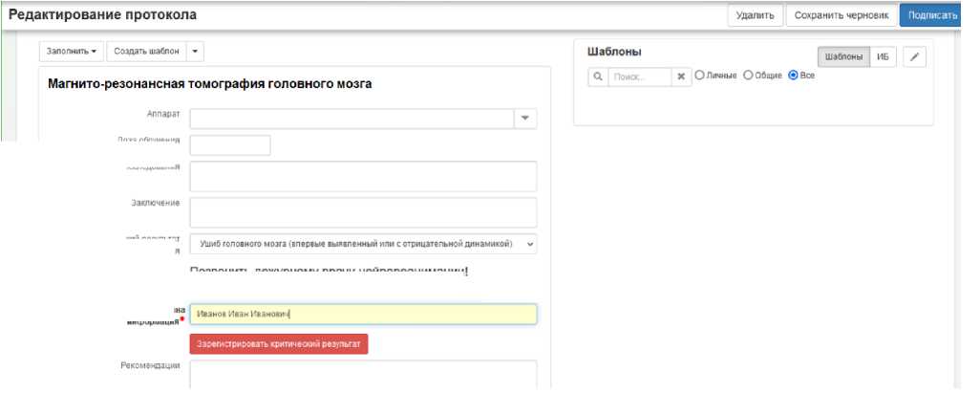Switch to the Шаблоны tab
The width and height of the screenshot is (980, 394).
click(x=844, y=57)
